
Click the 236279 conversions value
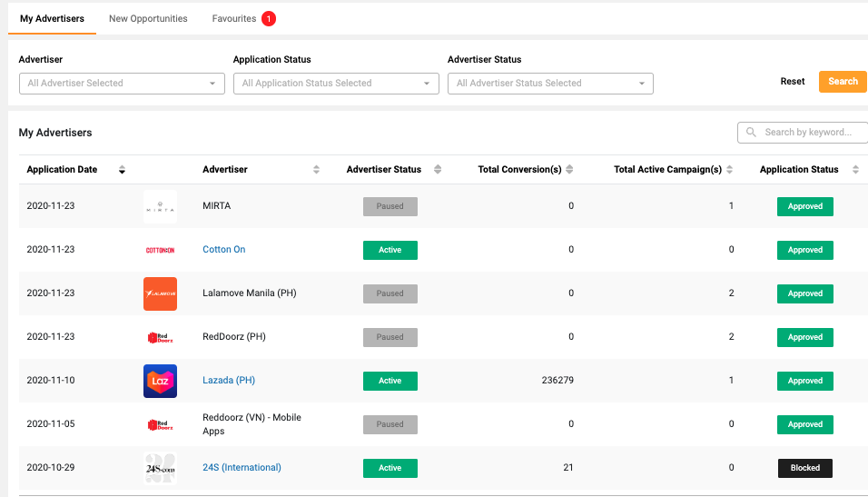pos(557,380)
